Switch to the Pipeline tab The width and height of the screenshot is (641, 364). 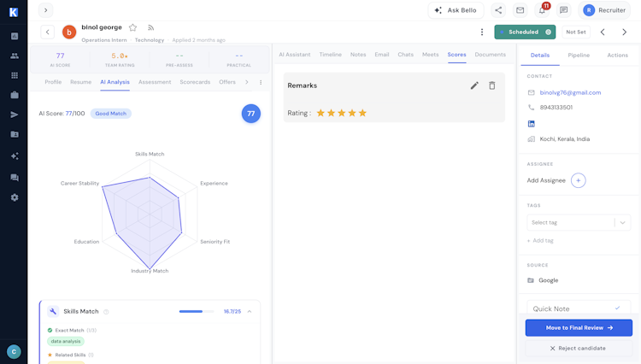click(x=579, y=55)
